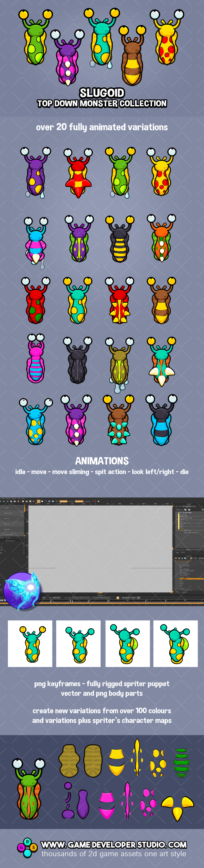Select the teal slug with cream horns
This screenshot has height=868, width=204.
(x=161, y=361)
